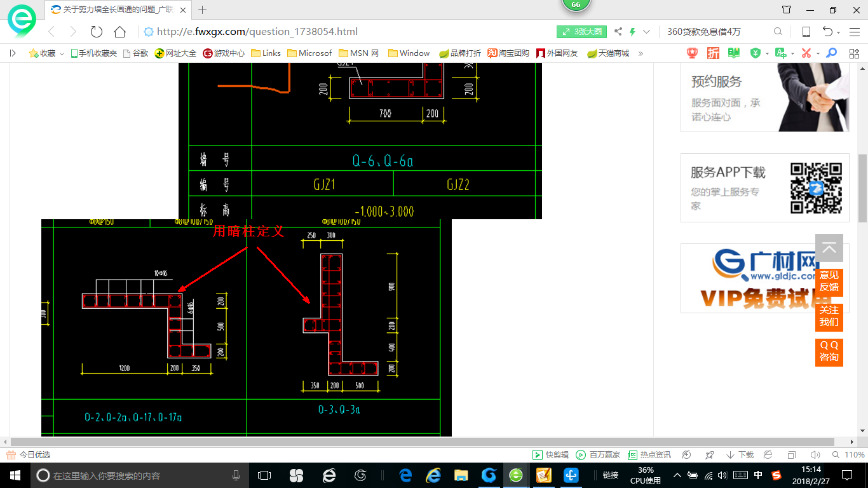Click the 3张大图 button
This screenshot has width=868, height=488.
point(581,32)
